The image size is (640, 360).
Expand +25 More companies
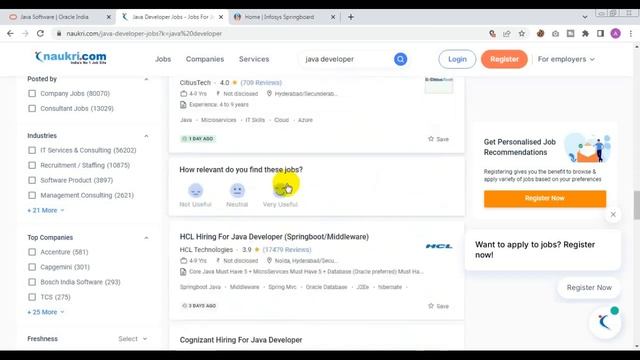click(x=46, y=312)
